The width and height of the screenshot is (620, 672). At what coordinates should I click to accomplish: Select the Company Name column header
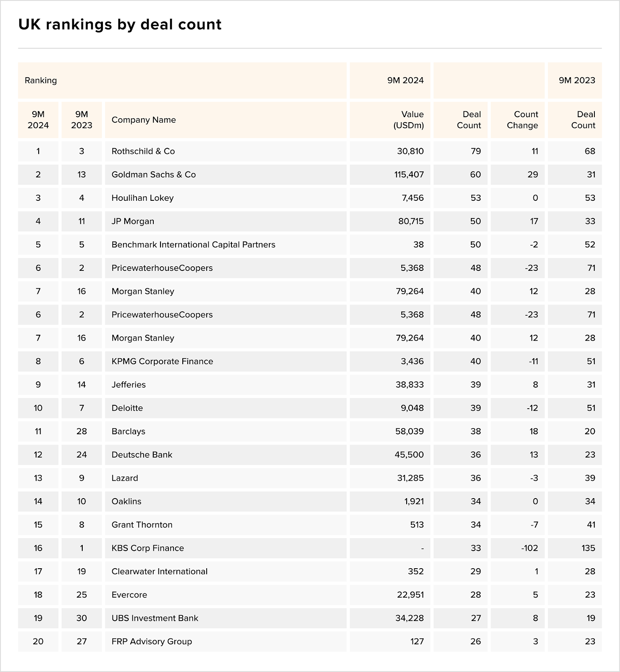pos(144,120)
